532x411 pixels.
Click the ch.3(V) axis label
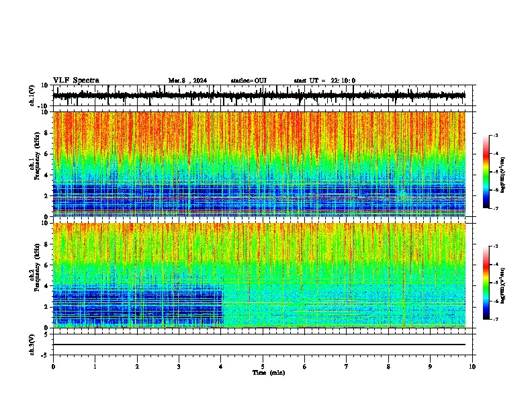[x=32, y=345]
